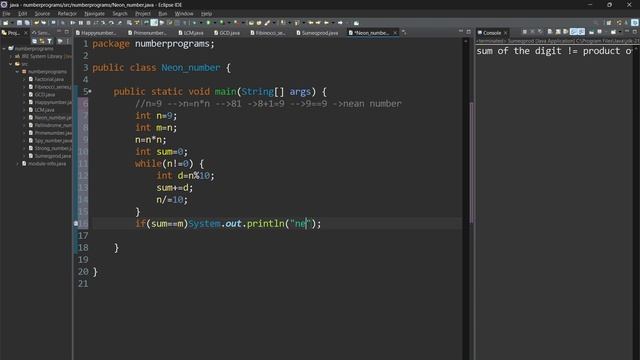The image size is (640, 360).
Task: Click the Save All toolbar icon
Action: click(27, 23)
